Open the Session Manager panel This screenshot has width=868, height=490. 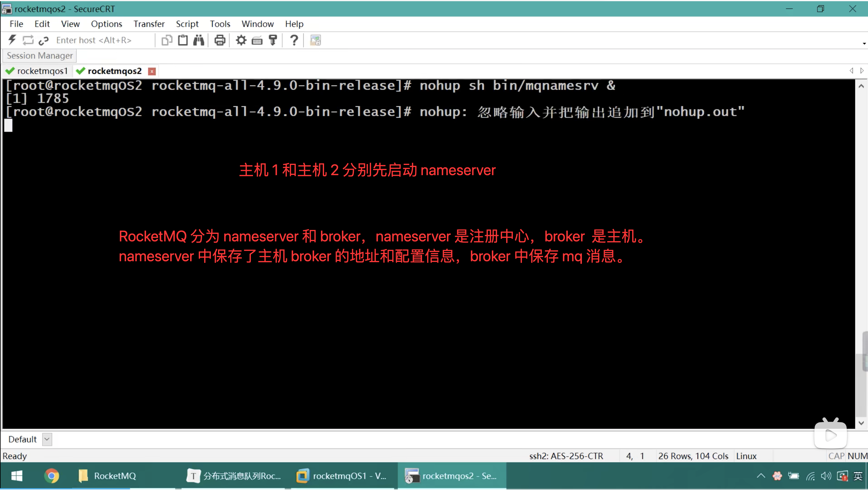tap(39, 56)
